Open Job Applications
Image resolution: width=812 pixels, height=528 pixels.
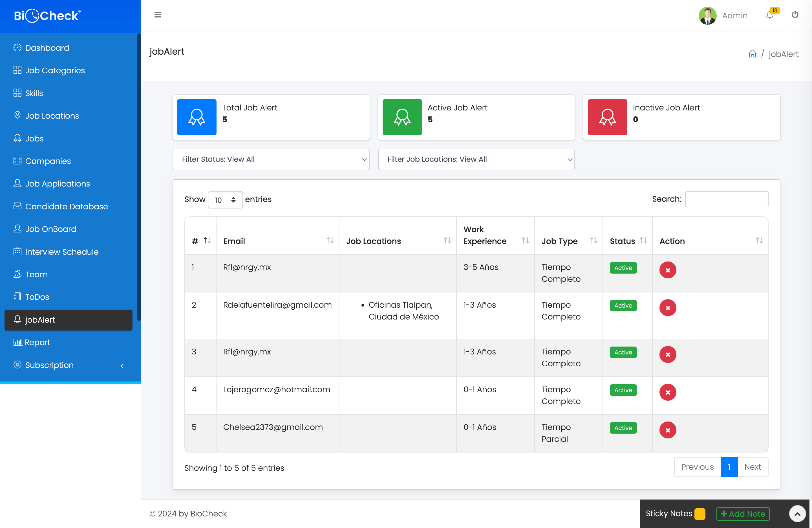click(68, 184)
